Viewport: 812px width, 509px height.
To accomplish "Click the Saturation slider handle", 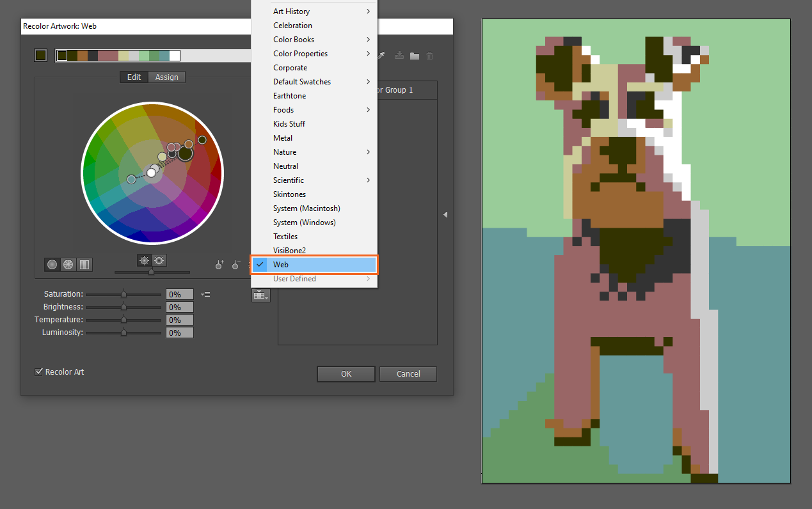I will (x=123, y=294).
